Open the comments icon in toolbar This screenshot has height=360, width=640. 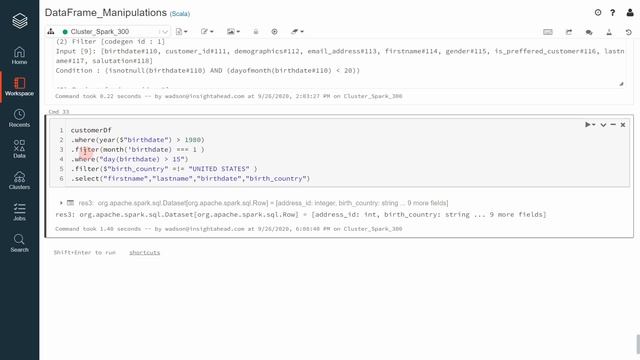pos(589,32)
